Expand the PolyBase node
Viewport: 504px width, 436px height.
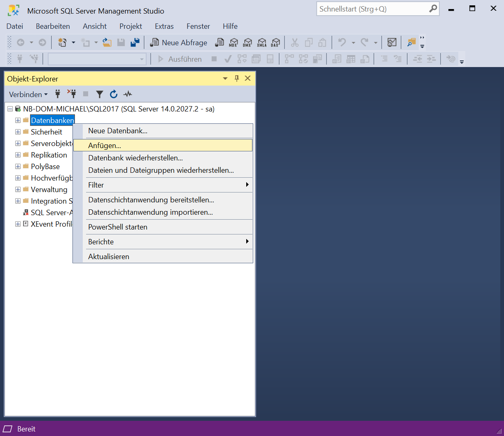[x=18, y=167]
